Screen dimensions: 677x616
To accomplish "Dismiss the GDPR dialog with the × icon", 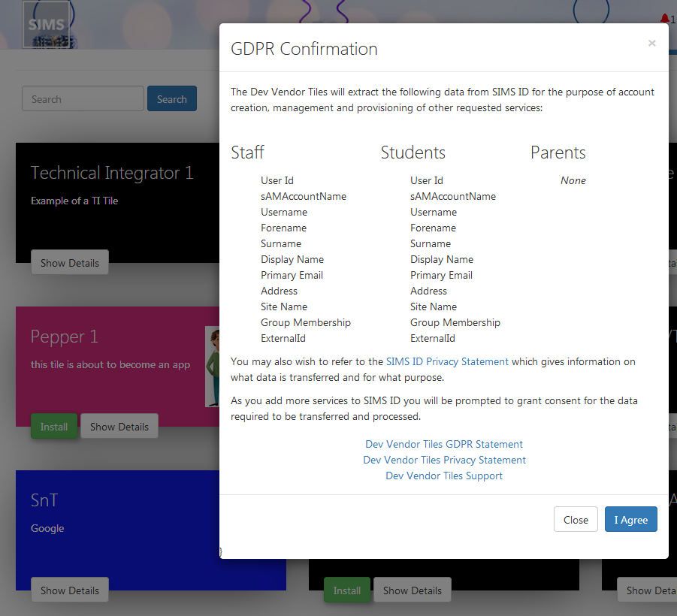I will click(651, 44).
